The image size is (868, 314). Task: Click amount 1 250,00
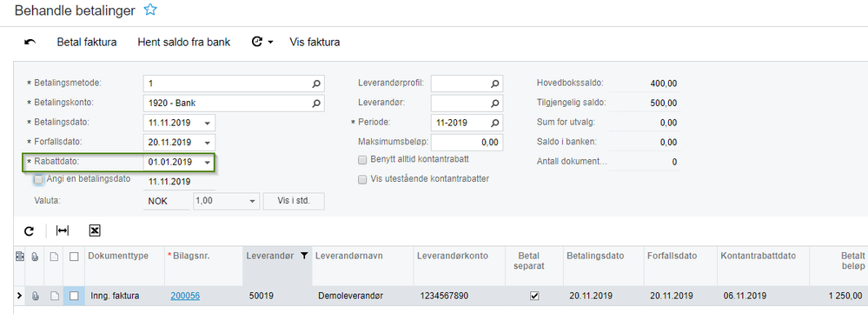(x=845, y=297)
